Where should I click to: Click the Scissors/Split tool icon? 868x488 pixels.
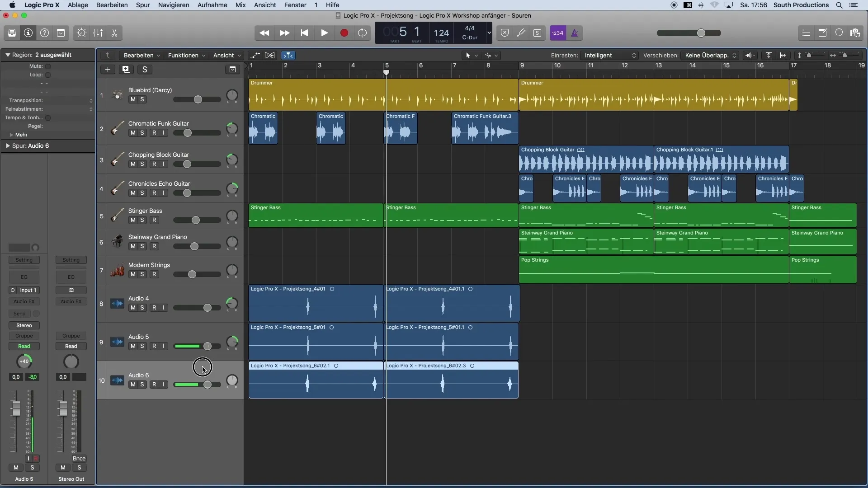[114, 33]
